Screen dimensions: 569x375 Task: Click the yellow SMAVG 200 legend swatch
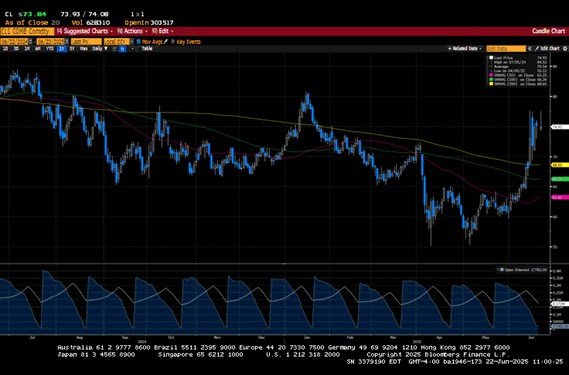(x=491, y=84)
